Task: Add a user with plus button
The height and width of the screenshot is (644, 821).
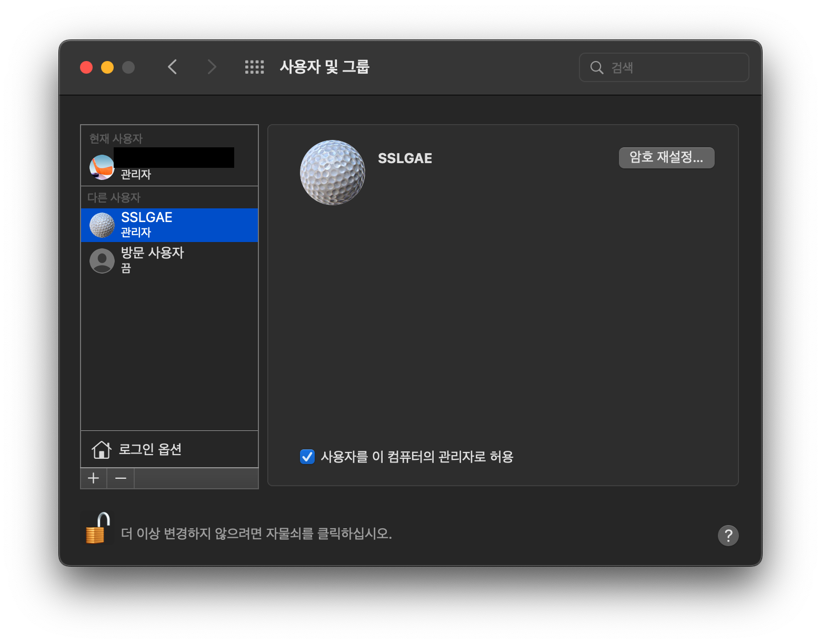Action: (94, 478)
